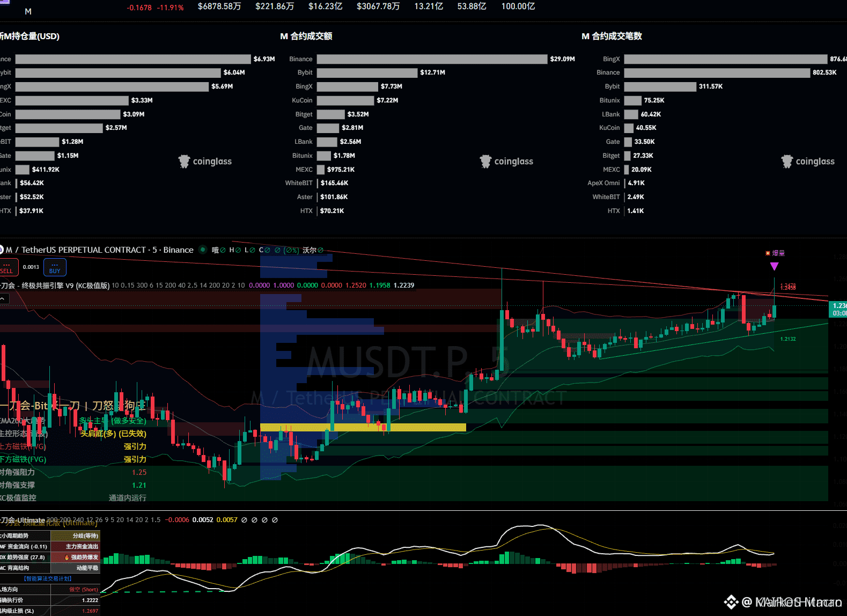Click the 【智能算法交易计划】 heading
This screenshot has width=847, height=616.
pyautogui.click(x=48, y=578)
